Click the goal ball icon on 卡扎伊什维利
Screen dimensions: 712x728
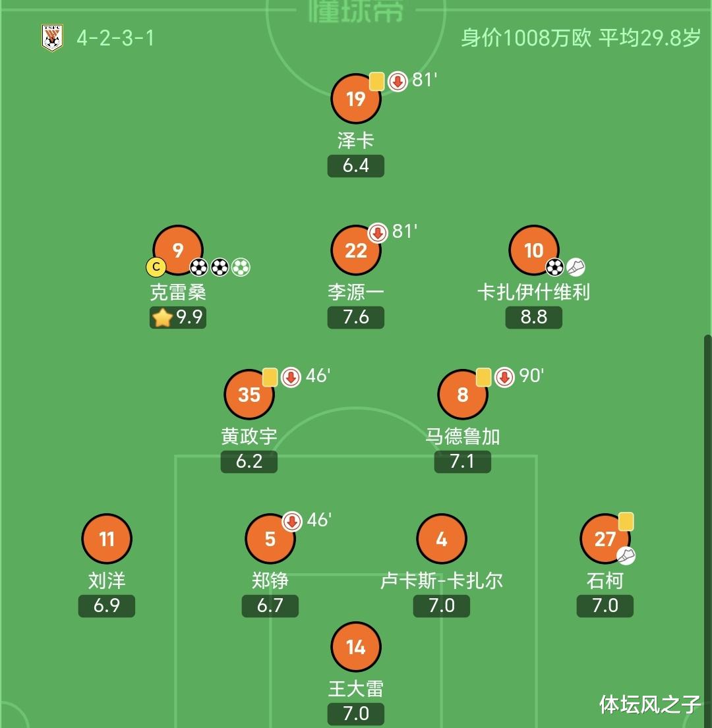555,267
